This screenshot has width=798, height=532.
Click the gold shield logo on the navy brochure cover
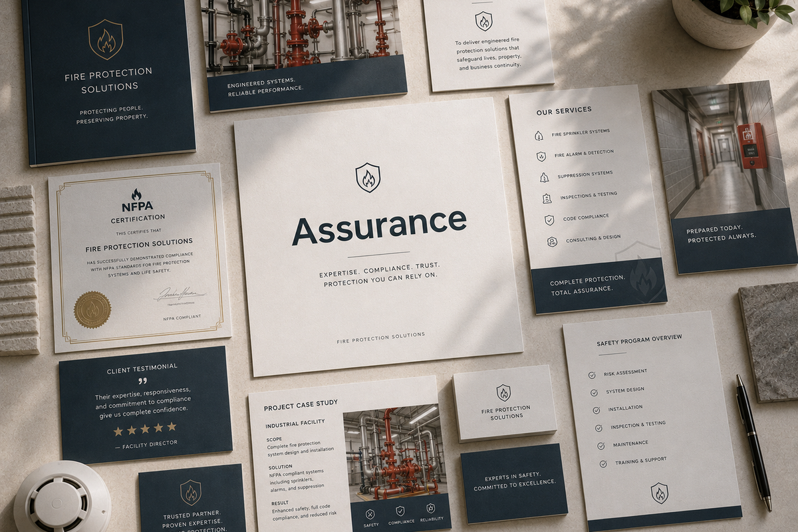click(106, 39)
